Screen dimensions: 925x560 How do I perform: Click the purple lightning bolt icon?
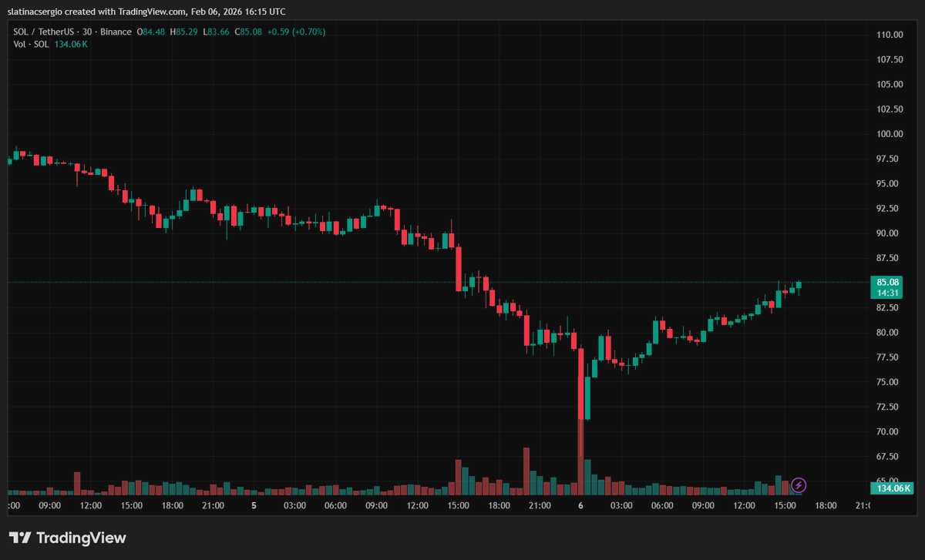coord(799,485)
